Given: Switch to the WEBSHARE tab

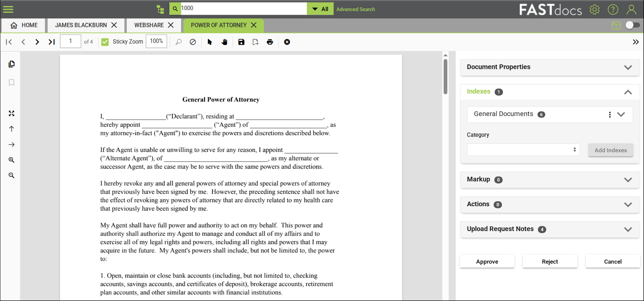Looking at the screenshot, I should pos(149,25).
